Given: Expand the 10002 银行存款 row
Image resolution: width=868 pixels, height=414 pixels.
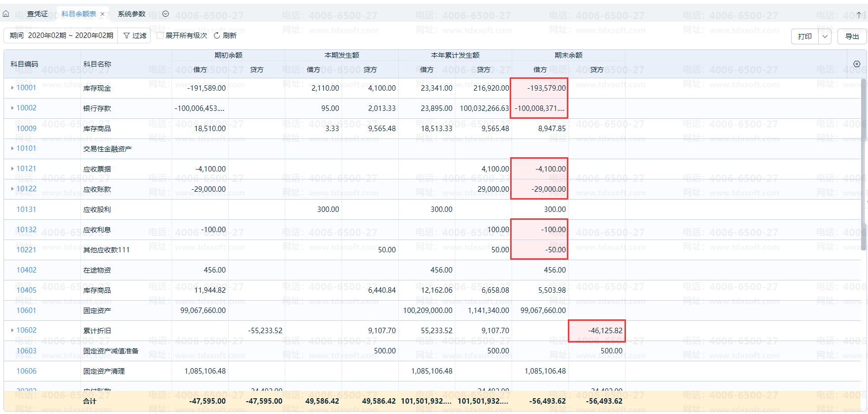Looking at the screenshot, I should (x=12, y=108).
